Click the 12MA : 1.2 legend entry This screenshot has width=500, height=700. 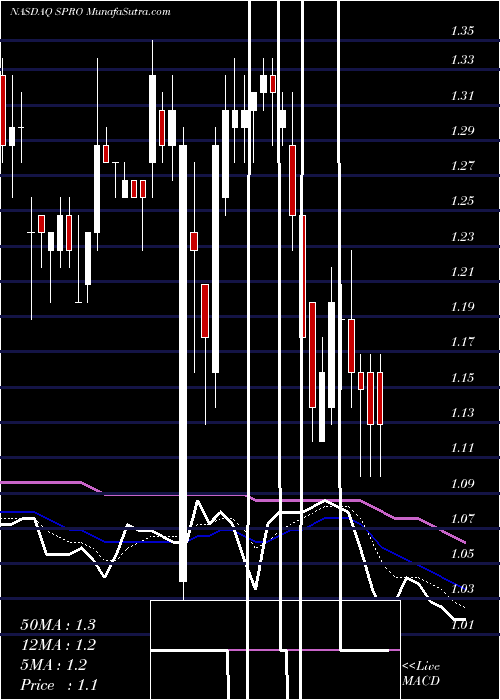point(58,645)
